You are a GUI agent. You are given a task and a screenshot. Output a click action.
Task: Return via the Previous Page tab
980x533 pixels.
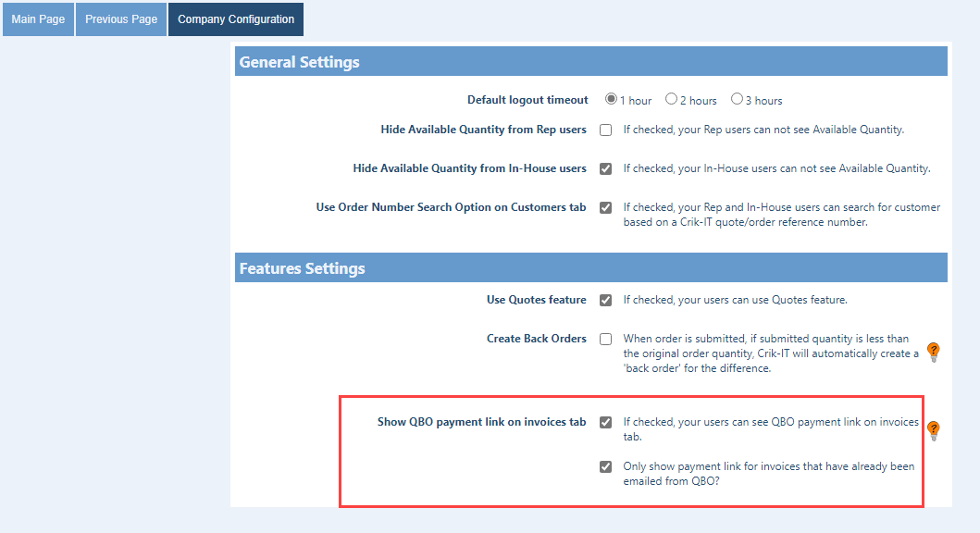tap(121, 19)
